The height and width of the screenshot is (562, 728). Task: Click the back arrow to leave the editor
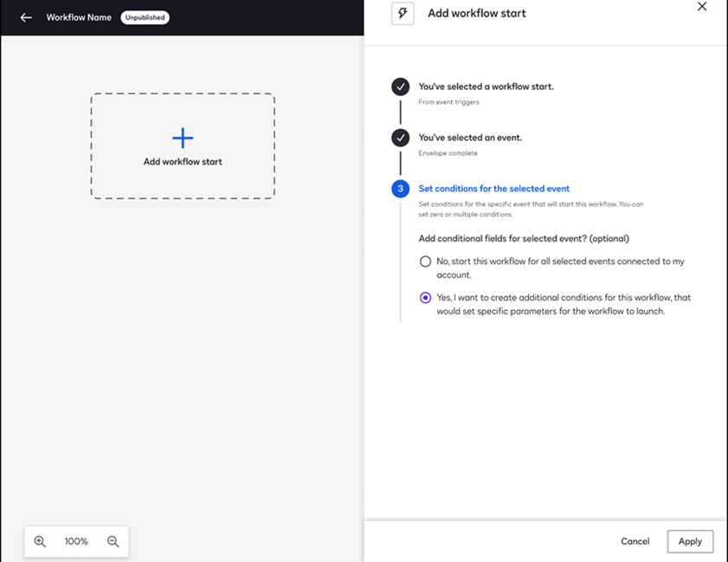click(x=25, y=16)
